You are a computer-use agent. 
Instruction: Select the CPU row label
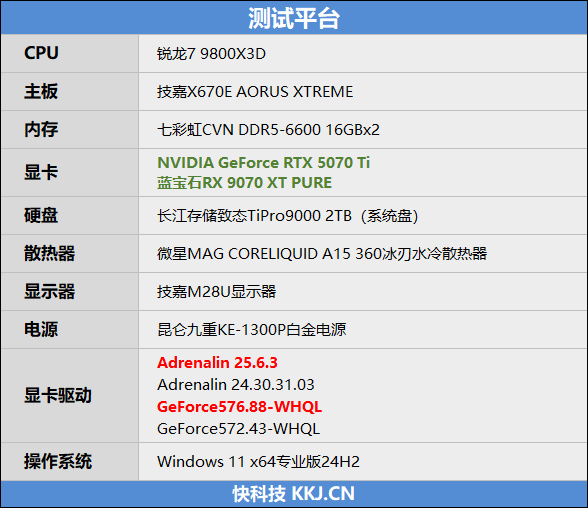click(41, 53)
